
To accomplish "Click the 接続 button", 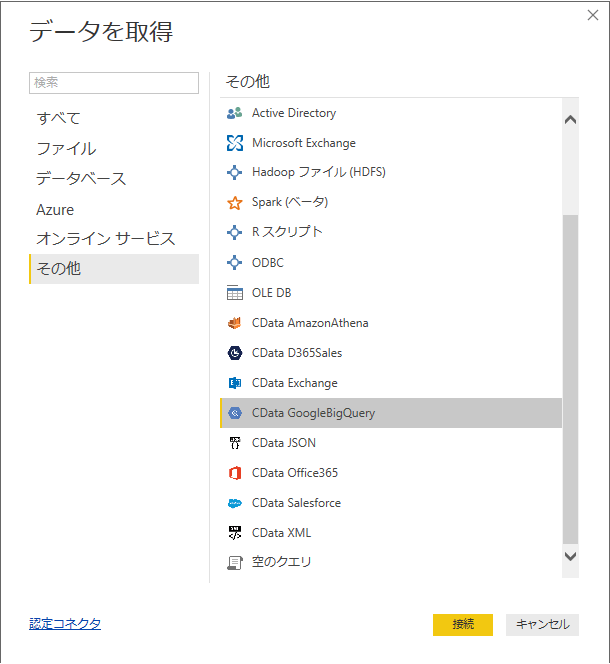I will tap(463, 625).
